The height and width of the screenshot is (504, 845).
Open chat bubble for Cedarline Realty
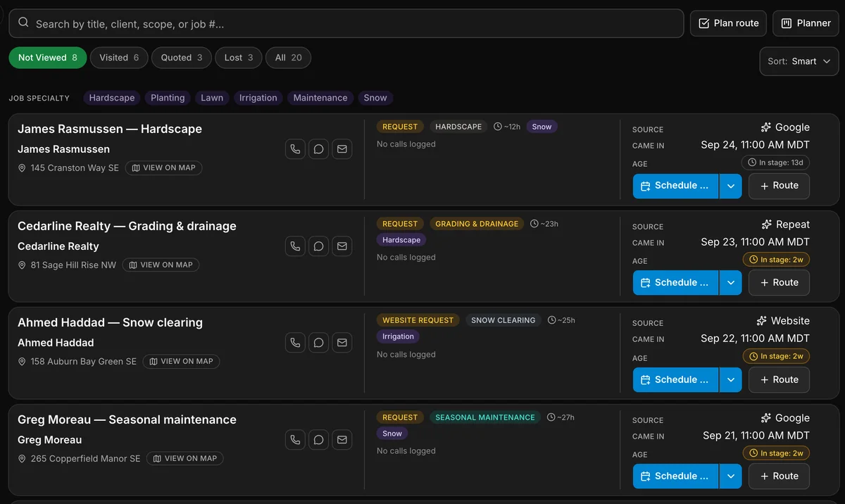tap(318, 246)
